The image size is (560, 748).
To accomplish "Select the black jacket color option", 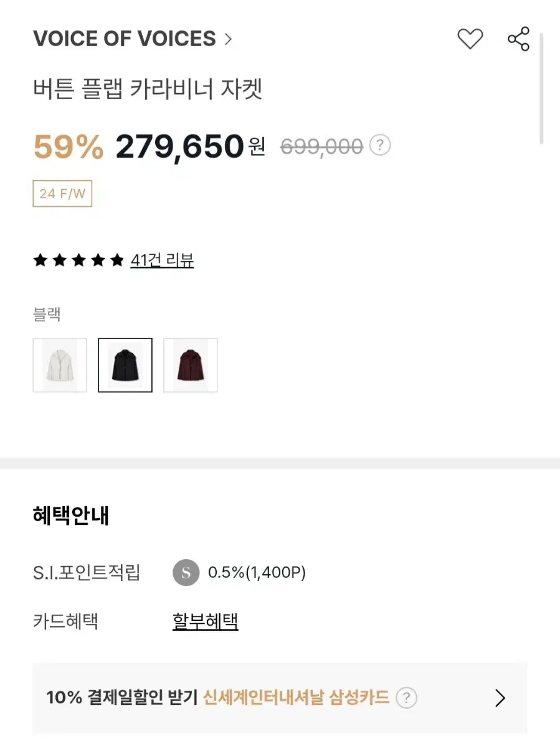I will pos(125,365).
